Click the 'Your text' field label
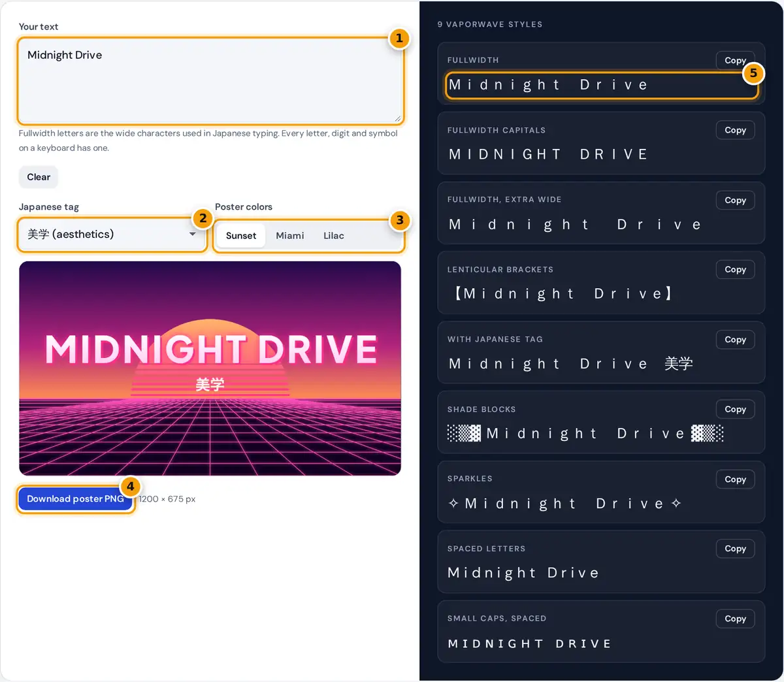784x682 pixels. [39, 27]
